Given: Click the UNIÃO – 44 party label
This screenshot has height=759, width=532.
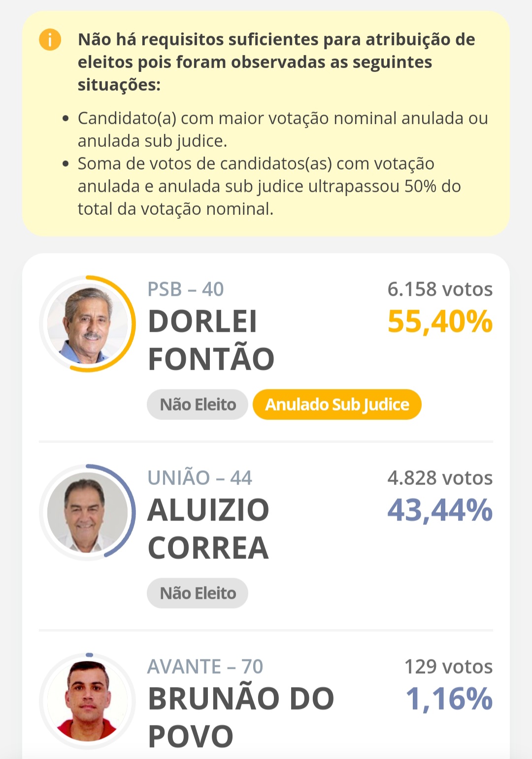Looking at the screenshot, I should 200,478.
